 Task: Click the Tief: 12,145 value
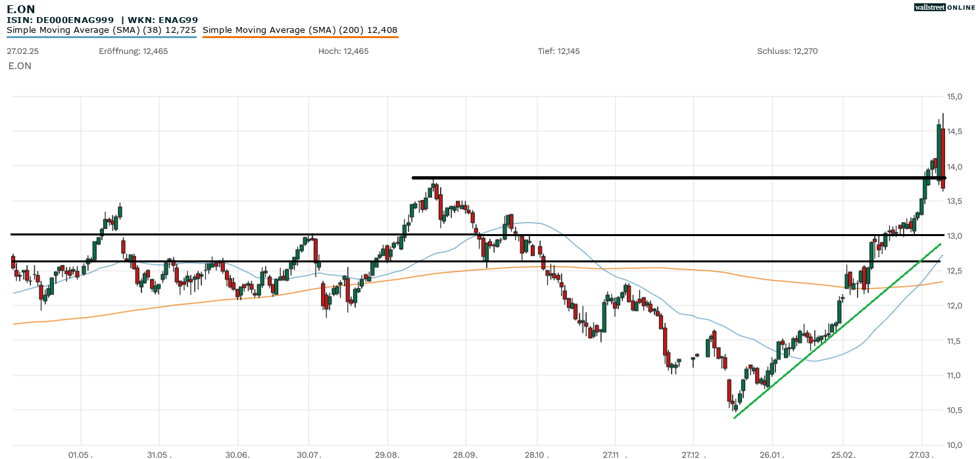click(x=559, y=51)
